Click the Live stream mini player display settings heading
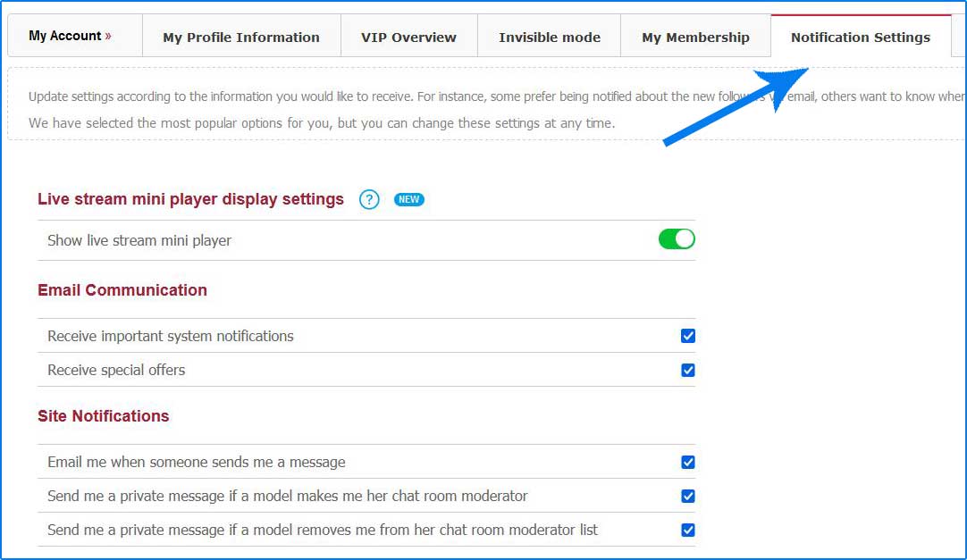The height and width of the screenshot is (560, 967). point(190,199)
